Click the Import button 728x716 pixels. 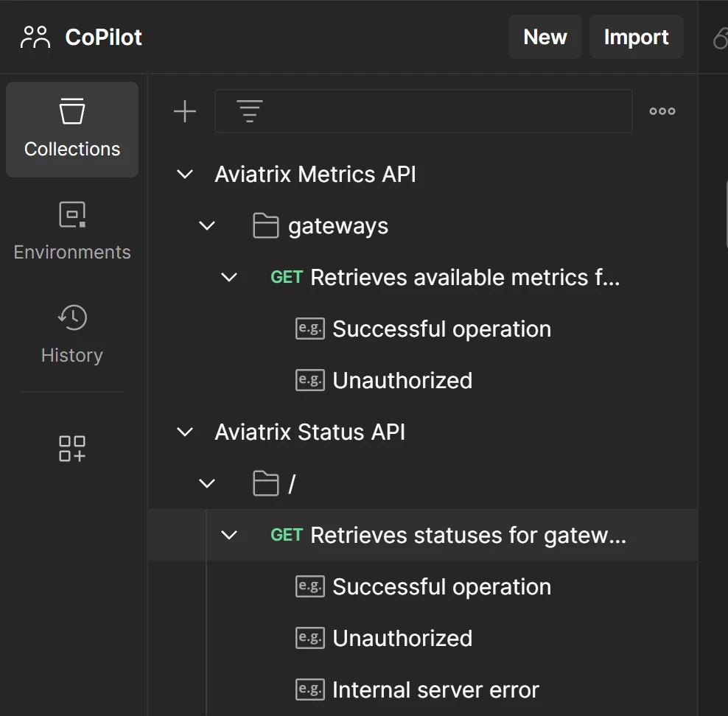636,37
